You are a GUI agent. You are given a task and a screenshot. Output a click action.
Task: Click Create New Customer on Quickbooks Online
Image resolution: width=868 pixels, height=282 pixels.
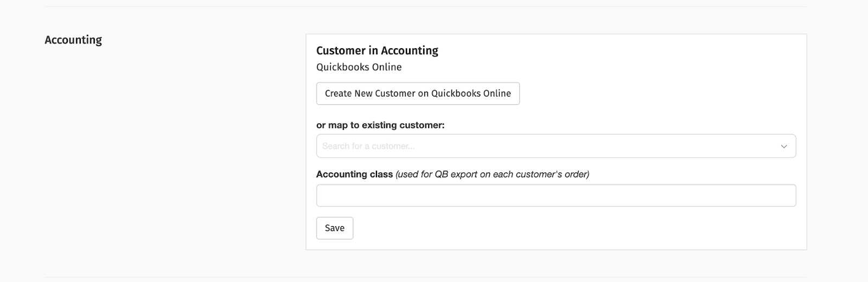[418, 93]
